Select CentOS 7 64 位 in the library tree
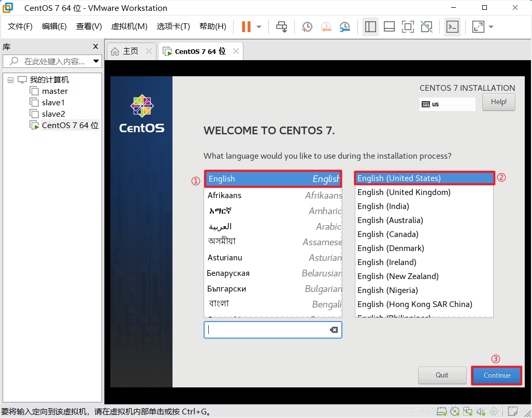The image size is (532, 418). pyautogui.click(x=70, y=126)
